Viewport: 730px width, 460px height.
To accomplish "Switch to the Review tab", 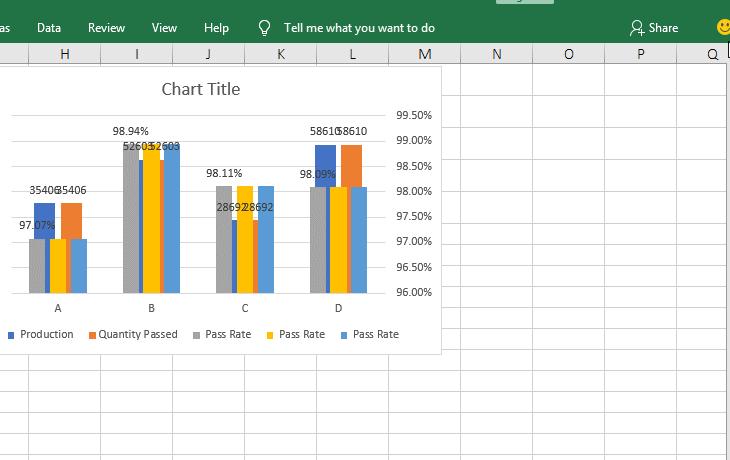I will [106, 28].
